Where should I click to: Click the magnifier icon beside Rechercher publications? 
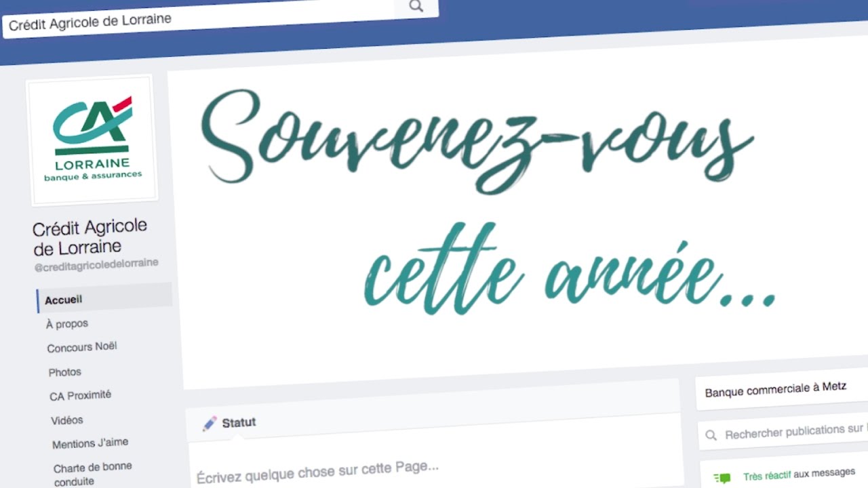pos(711,435)
